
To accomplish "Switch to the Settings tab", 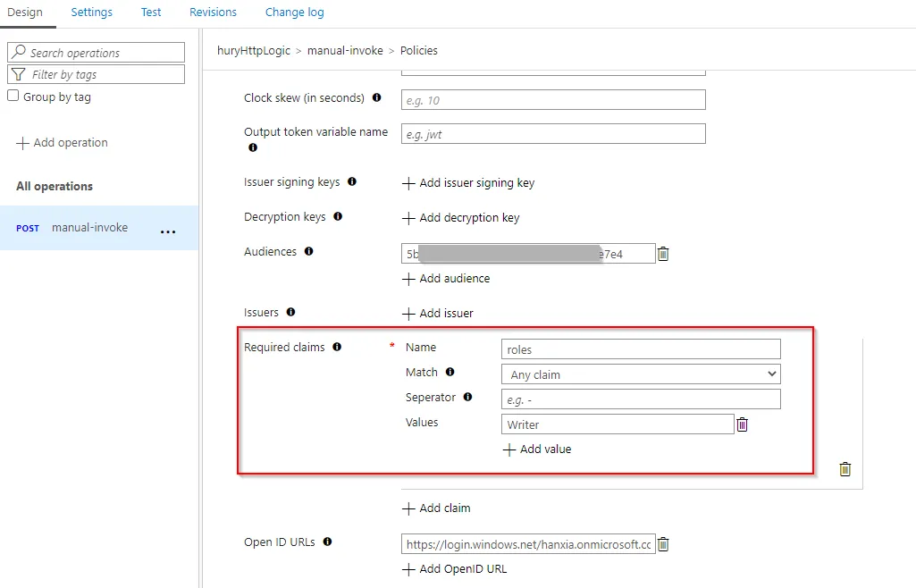I will pos(92,13).
